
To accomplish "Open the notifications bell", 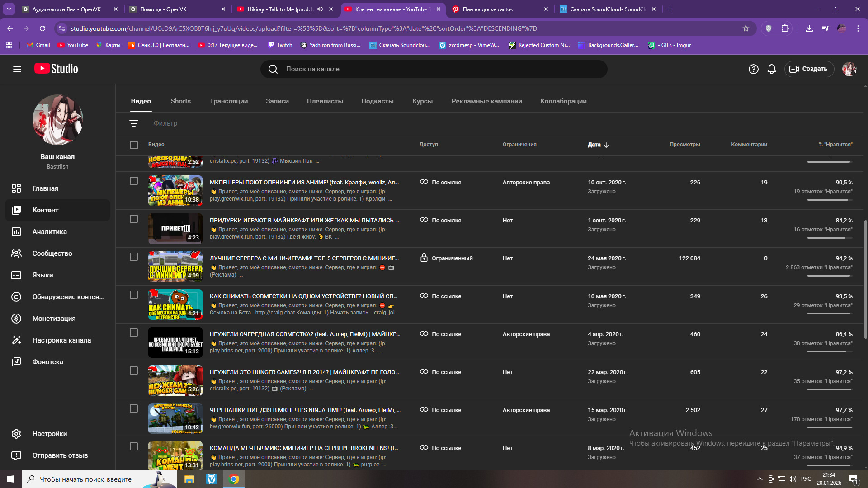I will click(x=772, y=69).
